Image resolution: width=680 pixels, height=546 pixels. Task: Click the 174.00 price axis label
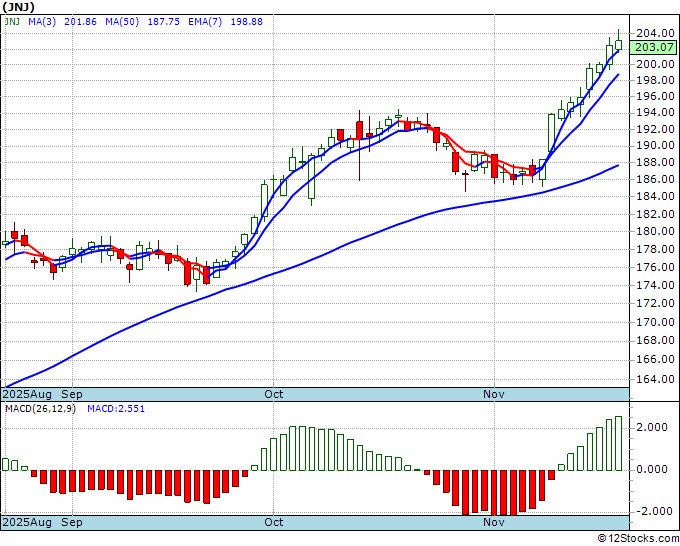pyautogui.click(x=655, y=285)
